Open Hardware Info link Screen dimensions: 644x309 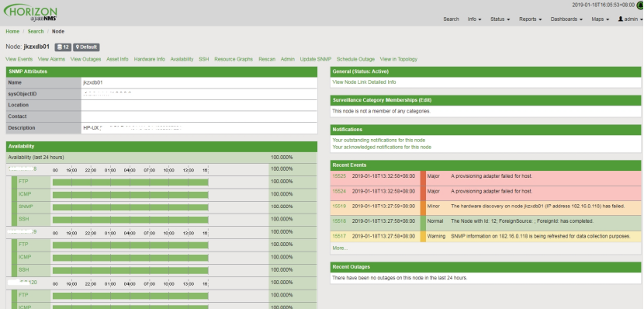point(150,60)
